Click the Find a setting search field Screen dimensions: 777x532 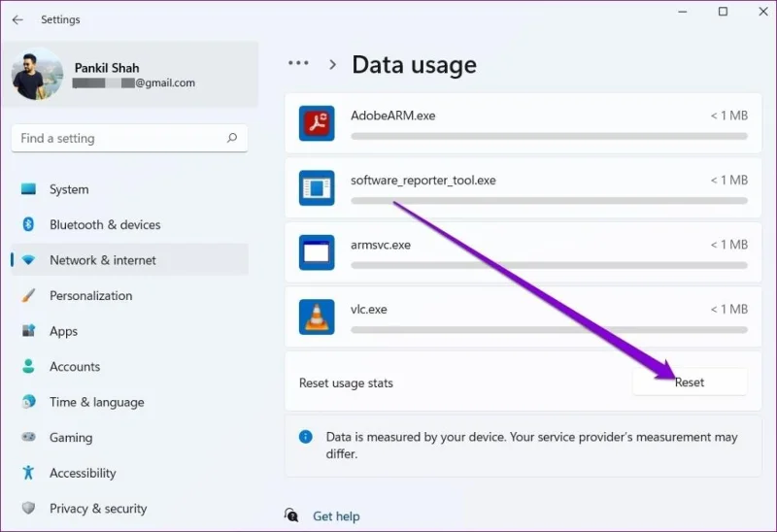coord(129,138)
